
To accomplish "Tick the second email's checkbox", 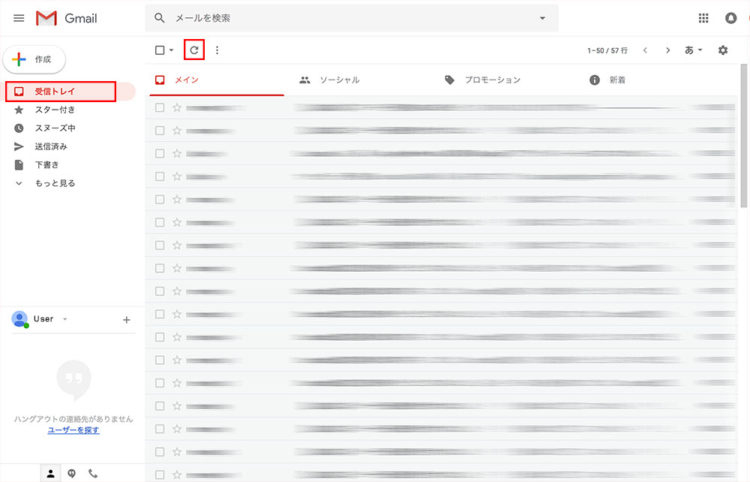I will coord(160,130).
